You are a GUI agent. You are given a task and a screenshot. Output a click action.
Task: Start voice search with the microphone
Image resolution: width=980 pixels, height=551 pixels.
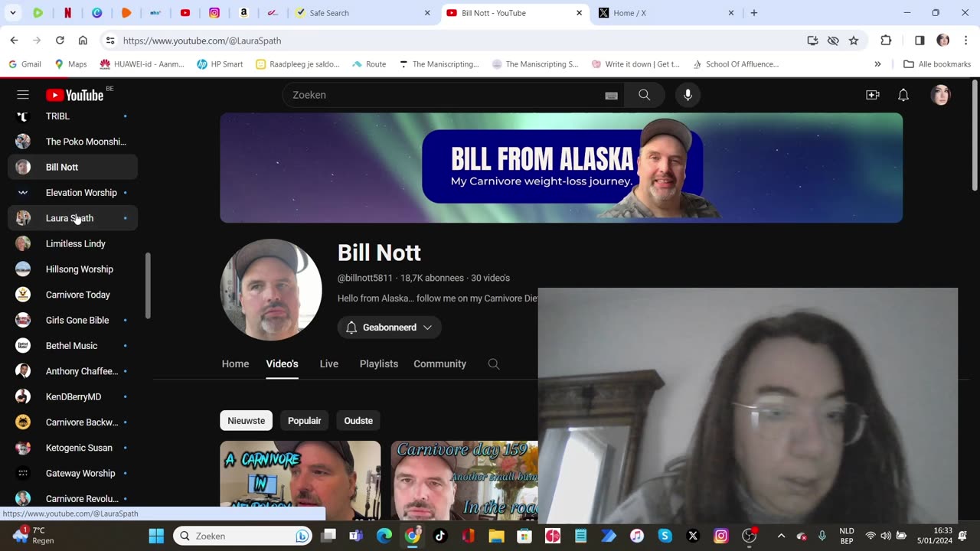pyautogui.click(x=688, y=95)
